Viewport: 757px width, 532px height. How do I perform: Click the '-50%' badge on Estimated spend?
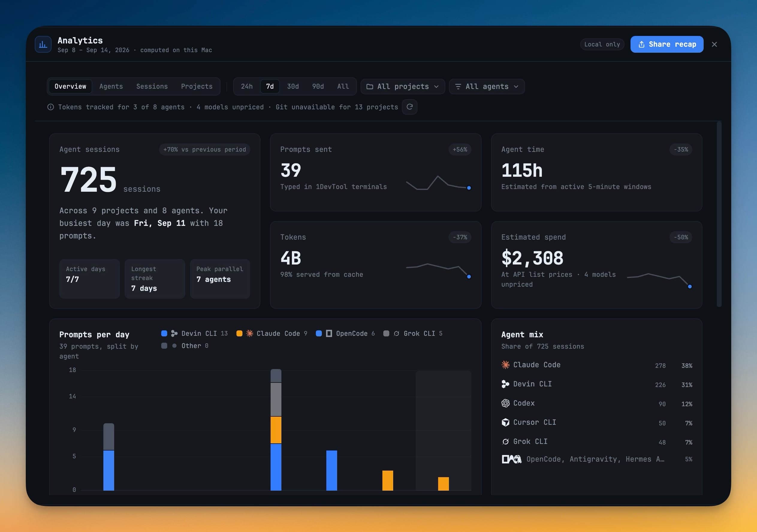coord(681,237)
